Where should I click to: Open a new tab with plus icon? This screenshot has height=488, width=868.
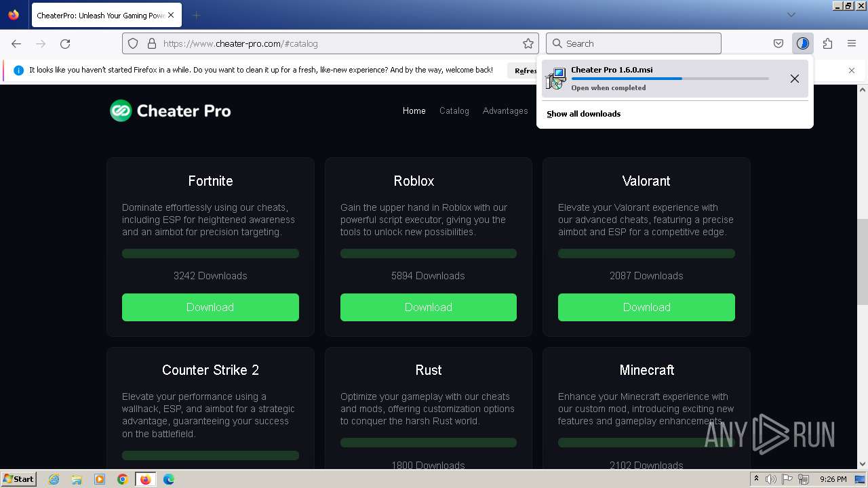(x=196, y=15)
